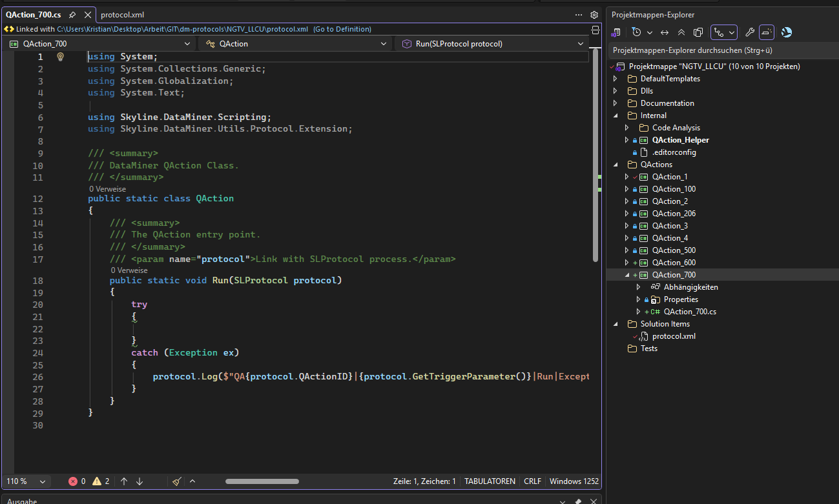Click the warnings indicator showing 2
The image size is (839, 504).
[101, 481]
